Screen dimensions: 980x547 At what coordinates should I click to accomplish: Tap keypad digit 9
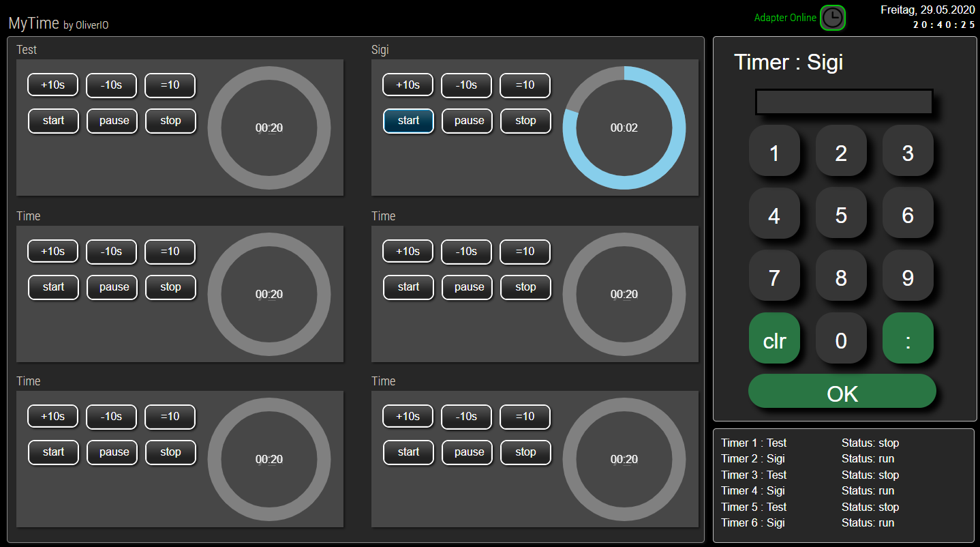click(908, 276)
